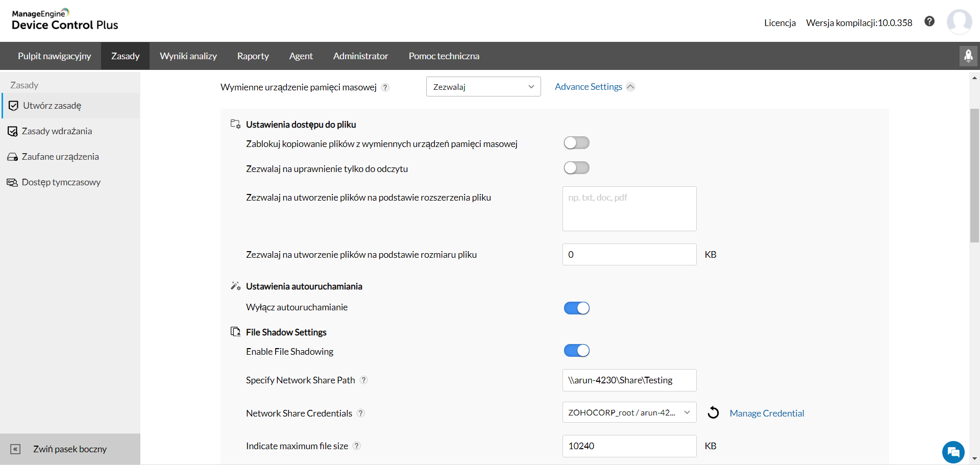
Task: Toggle read-only permission switch
Action: [576, 168]
